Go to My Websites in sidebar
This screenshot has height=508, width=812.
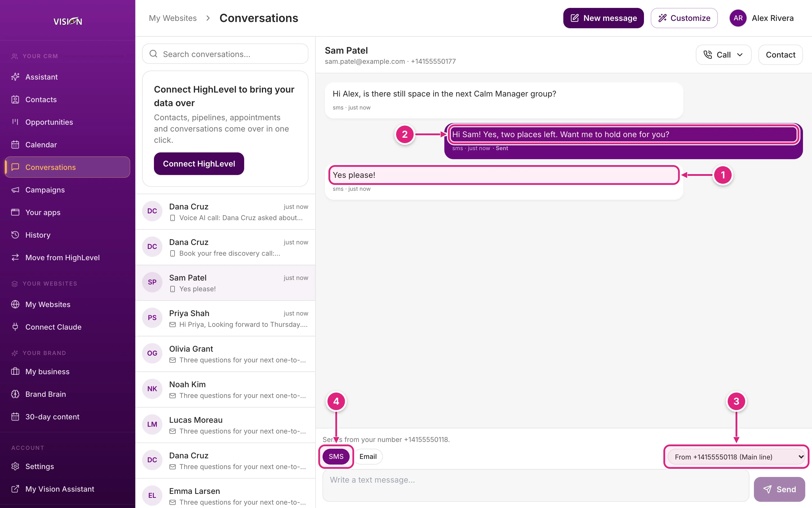(x=67, y=304)
